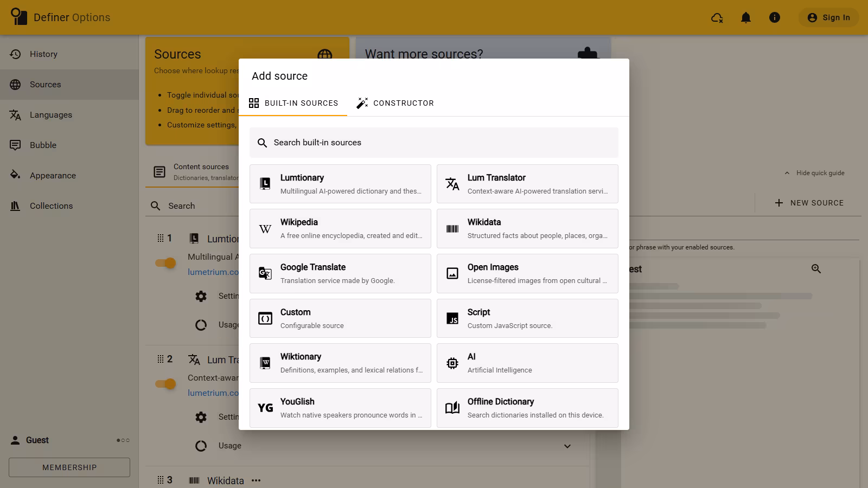868x488 pixels.
Task: Open Bubble settings in the sidebar
Action: (x=69, y=145)
